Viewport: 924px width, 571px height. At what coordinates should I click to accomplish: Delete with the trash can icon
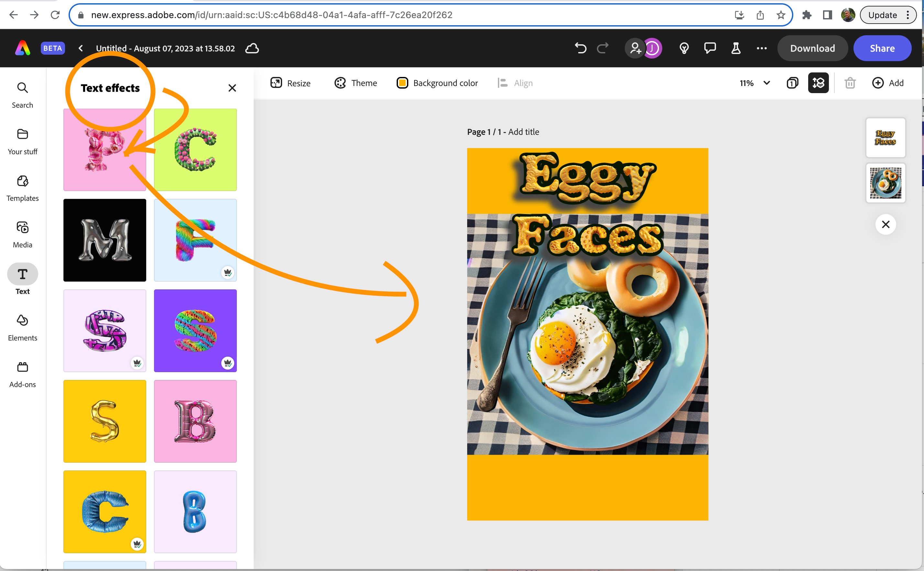tap(850, 83)
